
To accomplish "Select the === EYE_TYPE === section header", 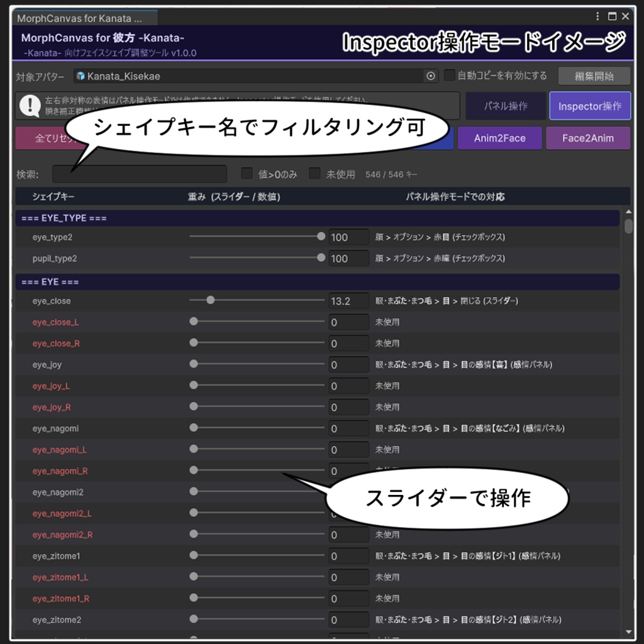I will pyautogui.click(x=63, y=218).
